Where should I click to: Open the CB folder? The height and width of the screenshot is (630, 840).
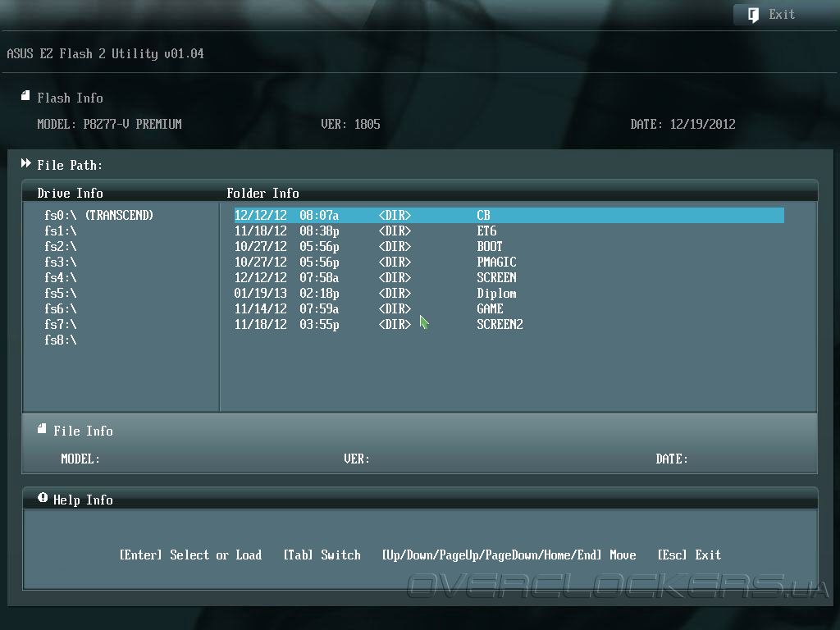pyautogui.click(x=509, y=216)
